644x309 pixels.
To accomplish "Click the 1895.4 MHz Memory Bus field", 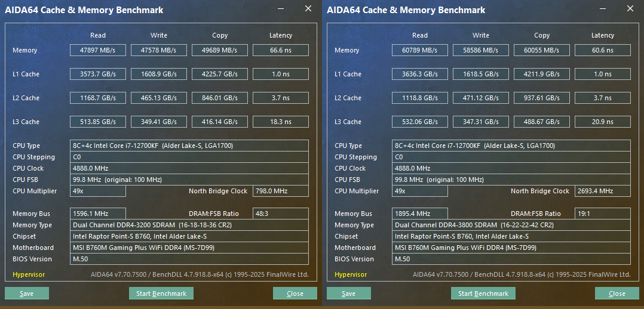I will [x=420, y=214].
